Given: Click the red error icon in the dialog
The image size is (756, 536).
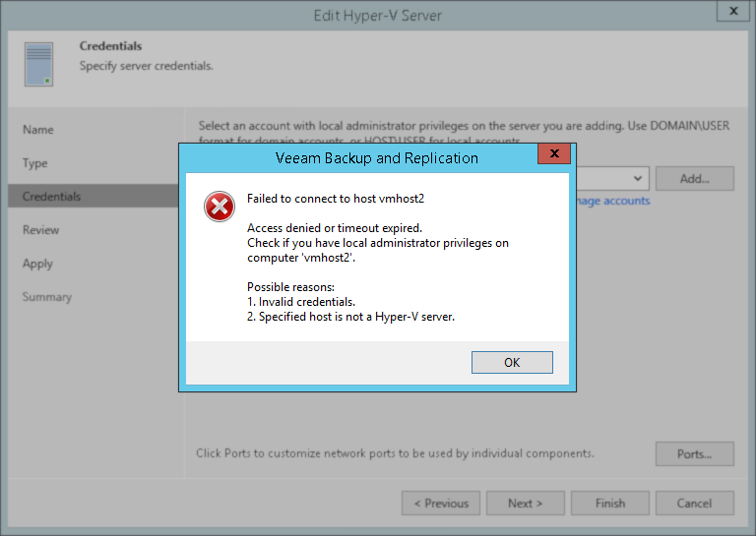Looking at the screenshot, I should 220,207.
